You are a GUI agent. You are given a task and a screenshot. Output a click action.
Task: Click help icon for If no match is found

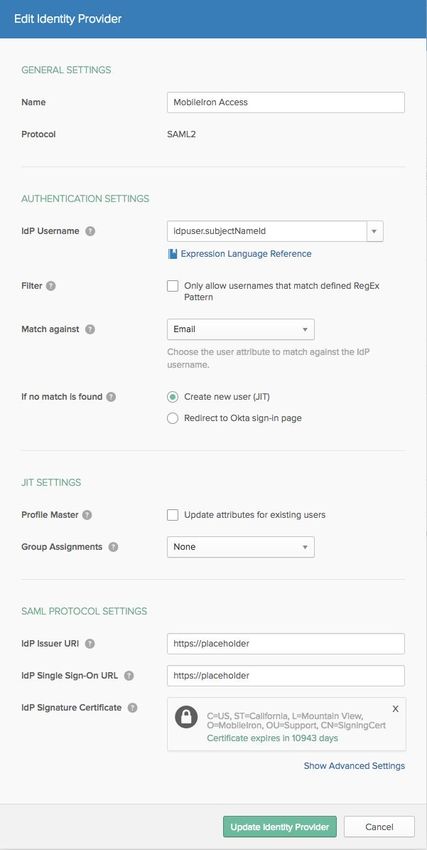coord(111,397)
